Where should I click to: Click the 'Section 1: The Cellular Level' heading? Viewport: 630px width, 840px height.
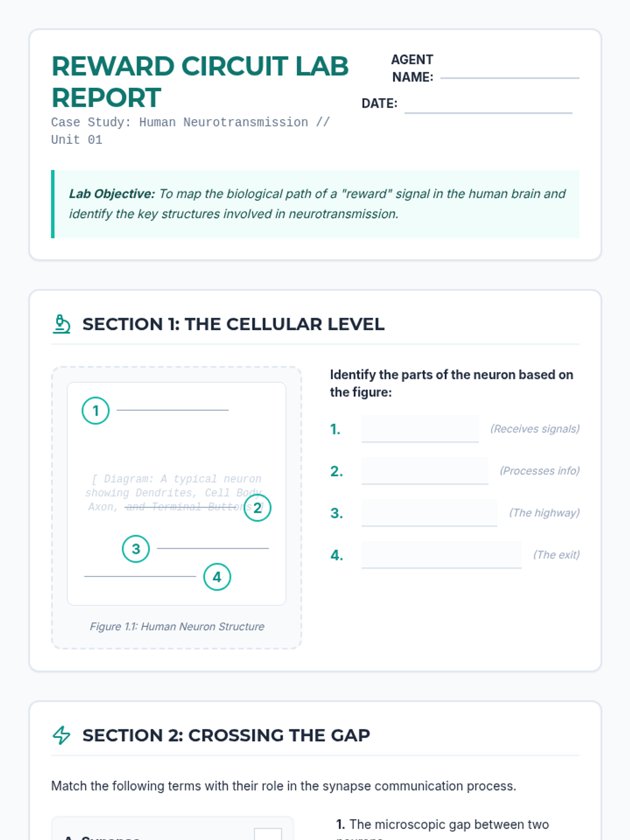(233, 324)
